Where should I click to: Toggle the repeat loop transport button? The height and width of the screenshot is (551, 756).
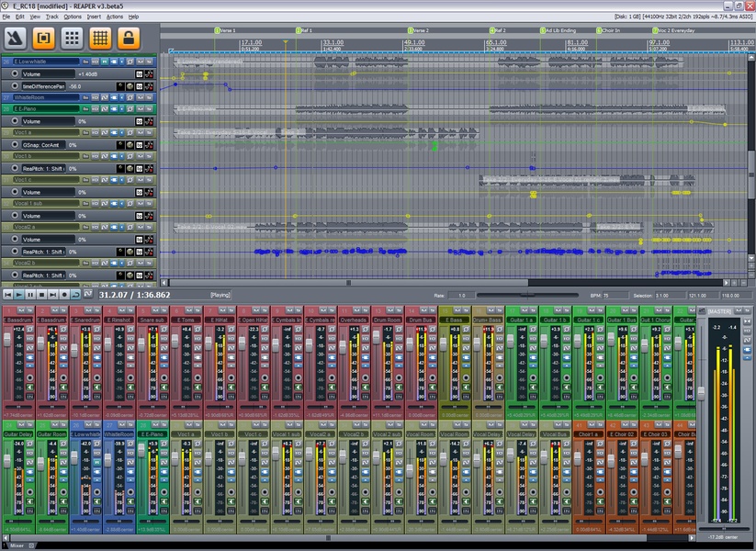pos(76,294)
